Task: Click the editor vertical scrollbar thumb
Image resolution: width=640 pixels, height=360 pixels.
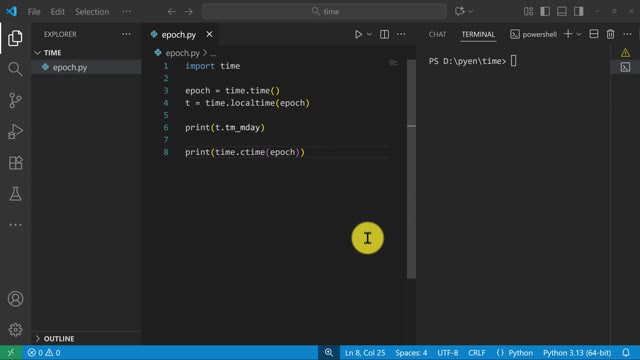Action: point(411,169)
